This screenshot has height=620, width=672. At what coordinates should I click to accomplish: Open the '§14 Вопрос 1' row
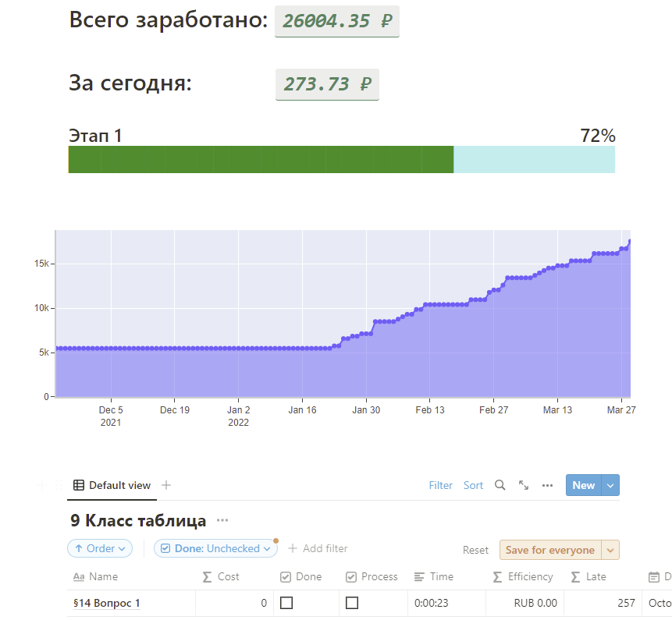point(107,603)
